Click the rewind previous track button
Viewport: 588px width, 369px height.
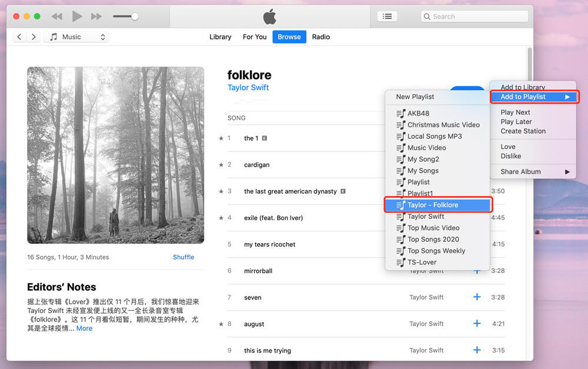click(57, 16)
